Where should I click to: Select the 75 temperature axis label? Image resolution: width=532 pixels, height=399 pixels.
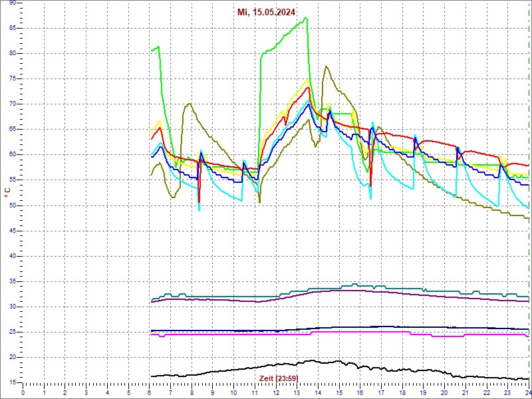tap(12, 78)
